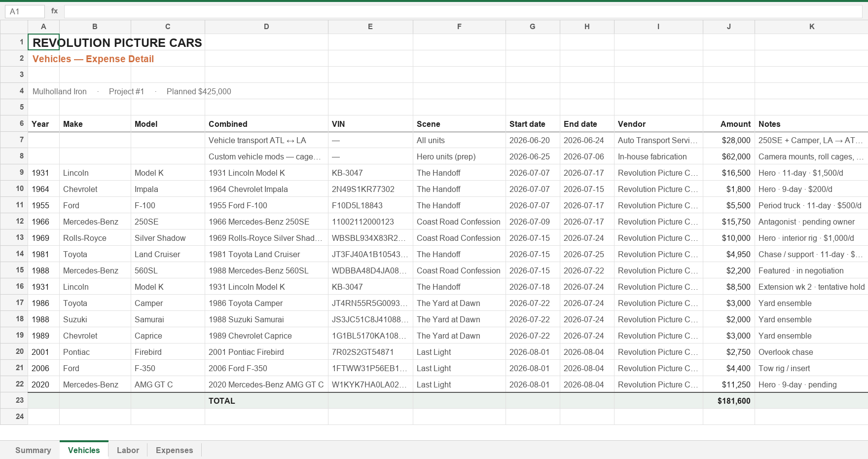Click the Notes heading cell
The image size is (868, 459).
(811, 124)
